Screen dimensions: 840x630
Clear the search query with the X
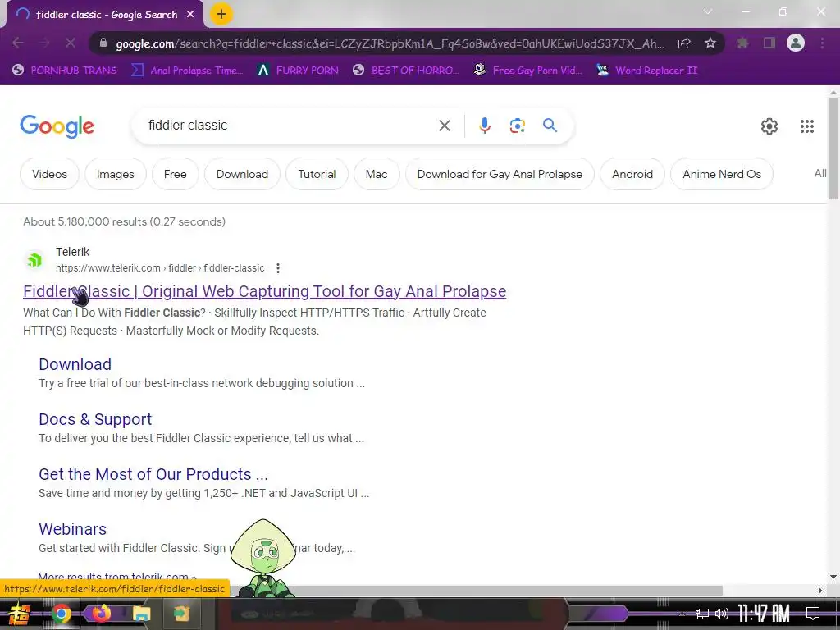coord(444,126)
